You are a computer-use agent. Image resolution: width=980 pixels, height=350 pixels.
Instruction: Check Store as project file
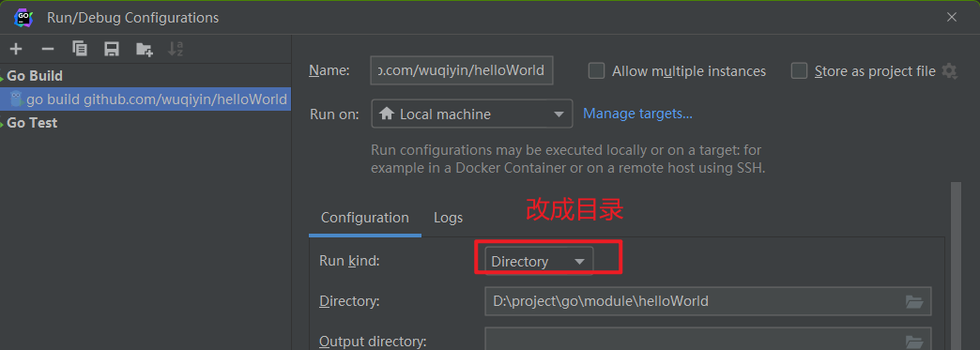click(x=799, y=71)
